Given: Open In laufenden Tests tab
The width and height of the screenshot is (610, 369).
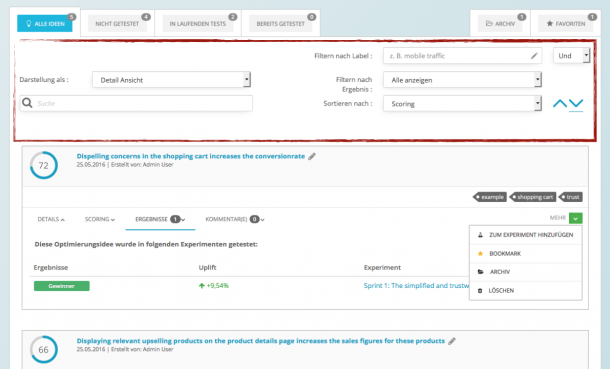Looking at the screenshot, I should (x=198, y=24).
